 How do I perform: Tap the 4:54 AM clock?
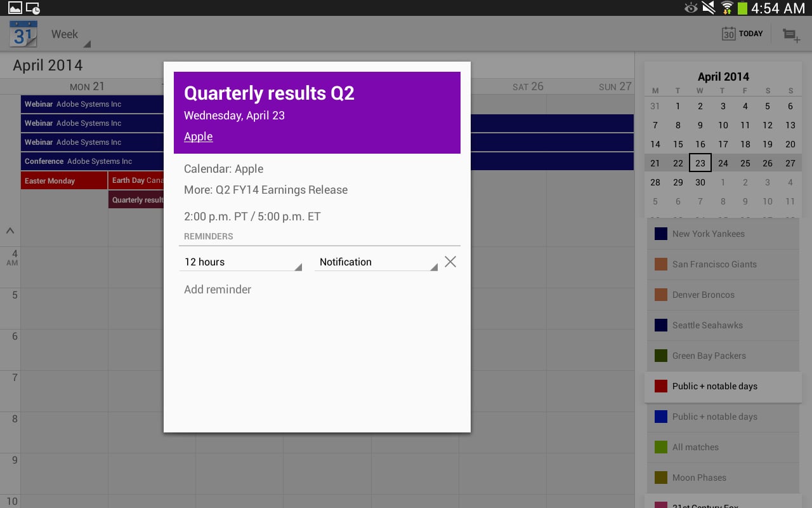coord(778,8)
